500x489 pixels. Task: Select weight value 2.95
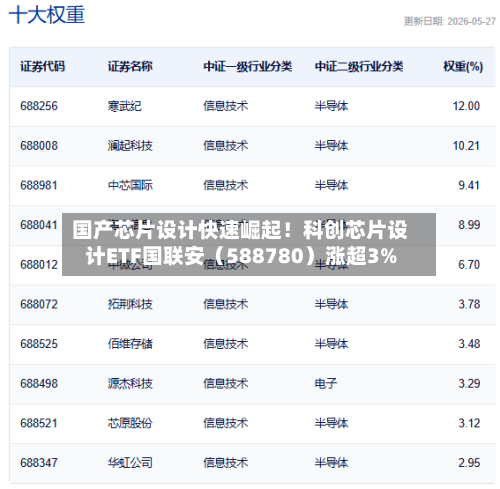pos(469,463)
